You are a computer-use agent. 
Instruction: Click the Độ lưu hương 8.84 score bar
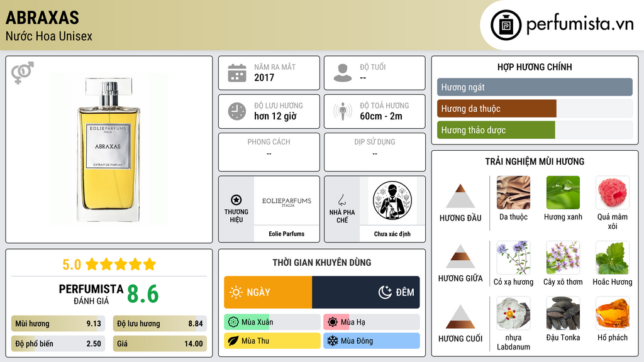pyautogui.click(x=160, y=324)
